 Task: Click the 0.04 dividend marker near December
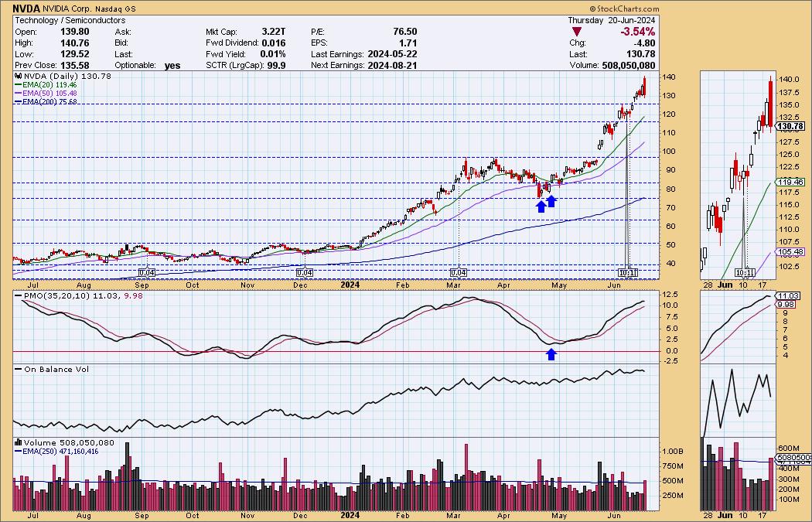(x=304, y=272)
